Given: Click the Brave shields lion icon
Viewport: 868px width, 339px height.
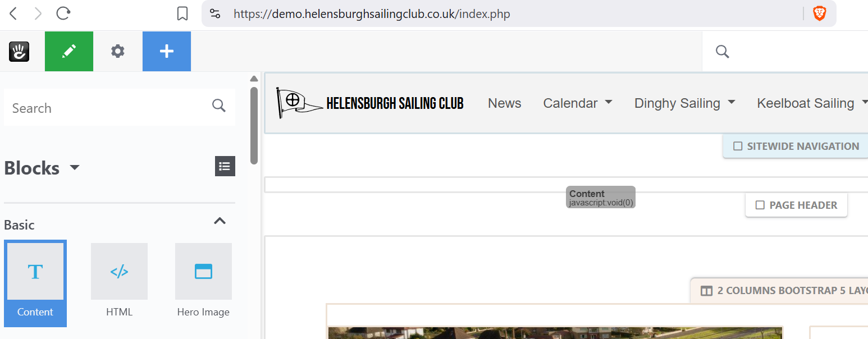Looking at the screenshot, I should [820, 14].
